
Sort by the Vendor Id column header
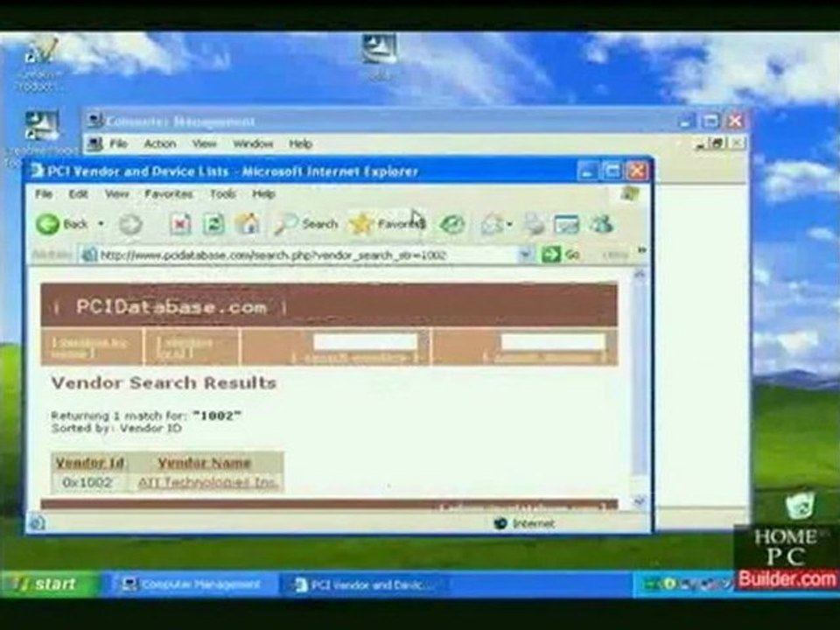point(90,462)
